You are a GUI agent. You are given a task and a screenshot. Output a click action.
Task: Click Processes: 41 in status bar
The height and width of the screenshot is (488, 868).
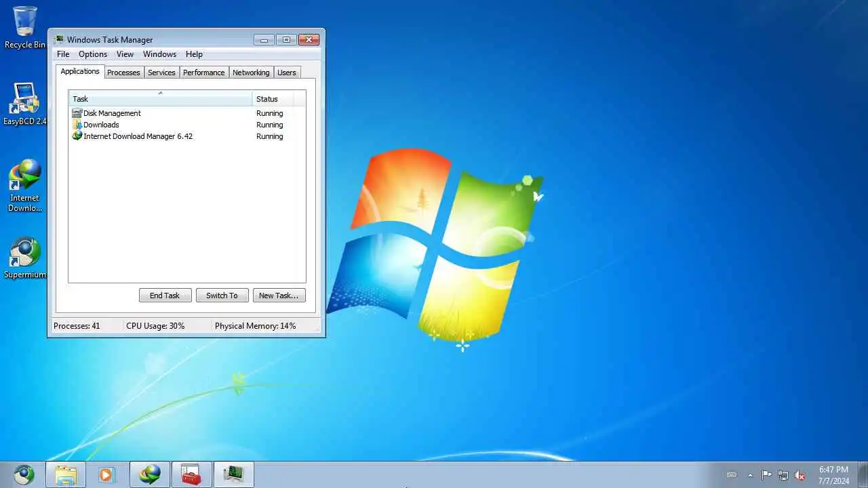point(77,326)
